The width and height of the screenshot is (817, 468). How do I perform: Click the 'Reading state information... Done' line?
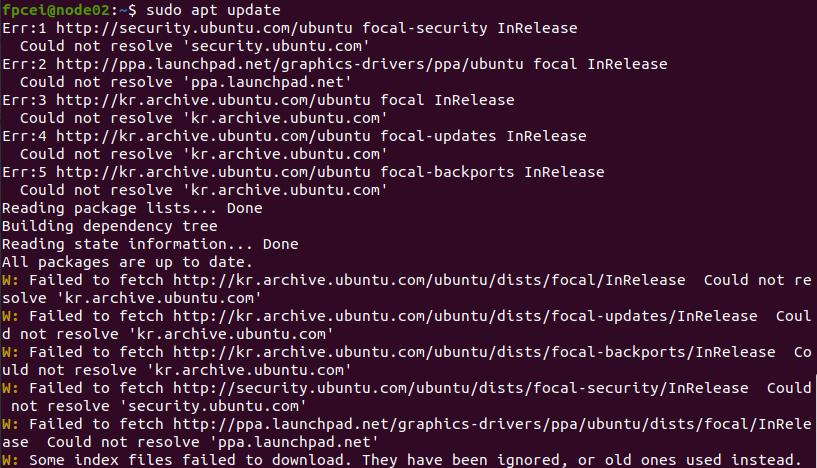[x=150, y=244]
